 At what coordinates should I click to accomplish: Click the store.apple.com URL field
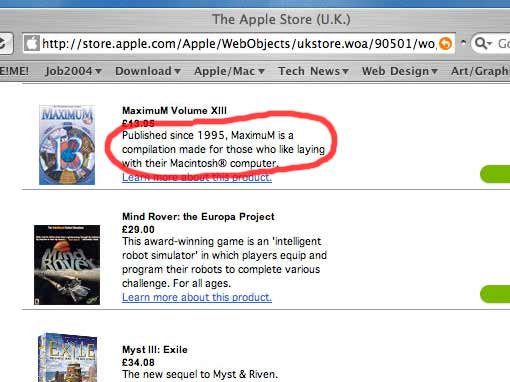click(x=238, y=44)
